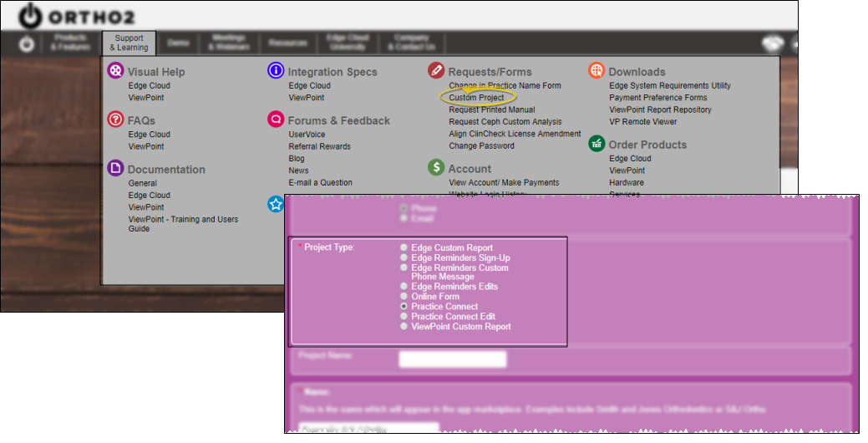Click the Integration Specs info icon
868x443 pixels.
tap(276, 71)
